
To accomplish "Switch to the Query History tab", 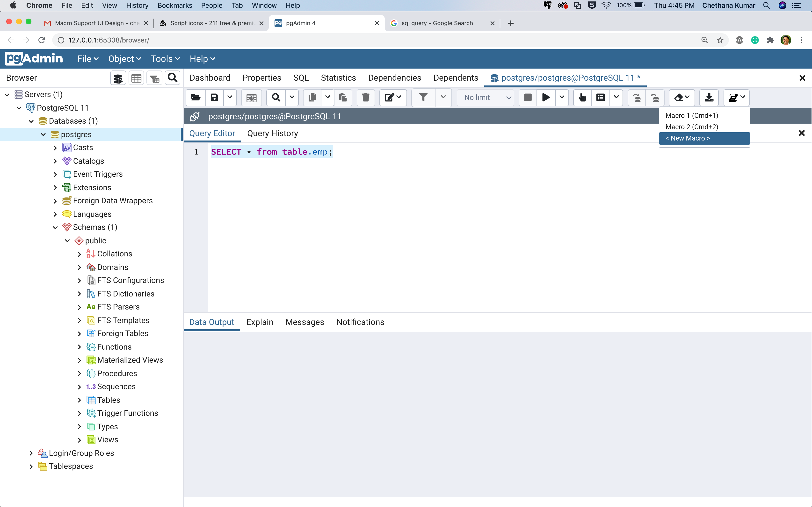I will (272, 134).
